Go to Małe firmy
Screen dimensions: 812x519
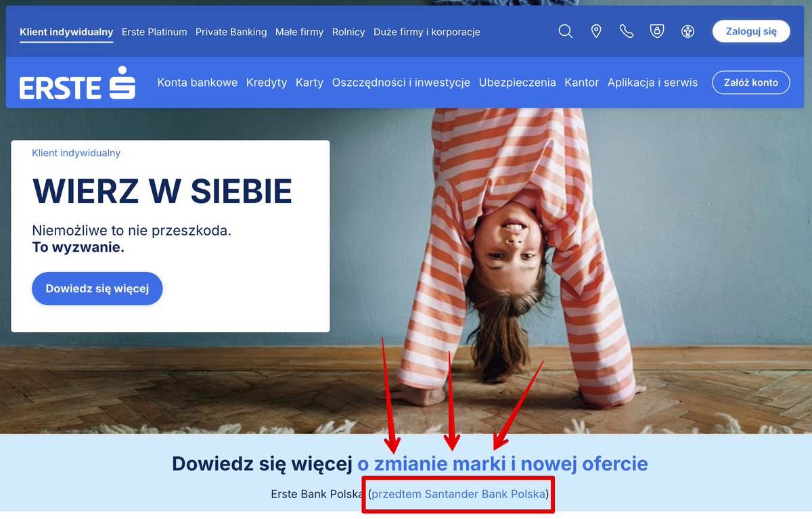(x=299, y=32)
